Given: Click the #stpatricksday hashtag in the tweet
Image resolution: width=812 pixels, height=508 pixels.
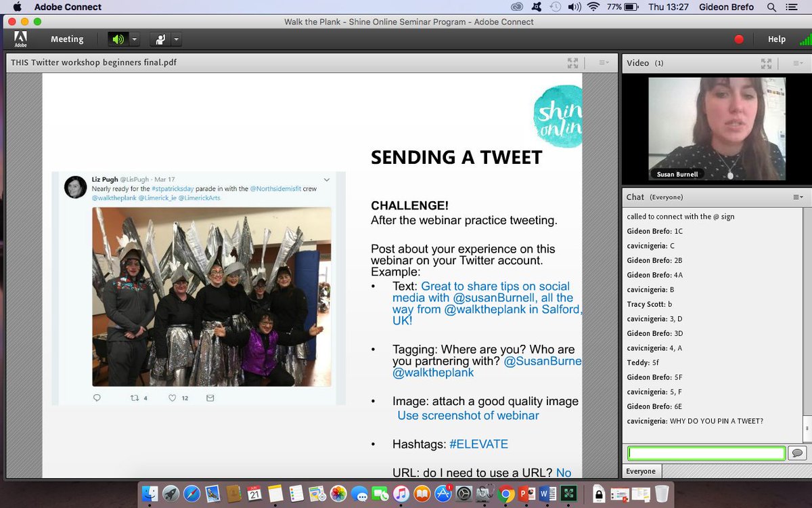Looking at the screenshot, I should [x=171, y=189].
